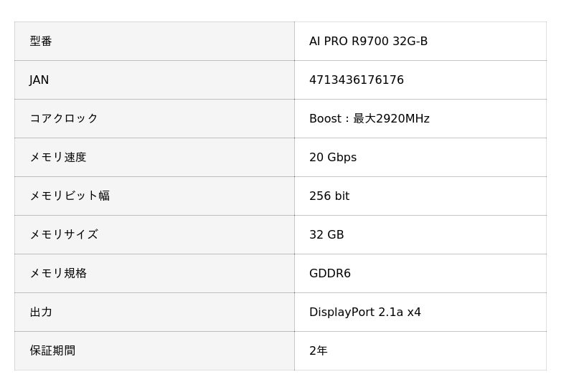Select the 20 Gbps memory speed value
The image size is (574, 392).
pyautogui.click(x=332, y=158)
